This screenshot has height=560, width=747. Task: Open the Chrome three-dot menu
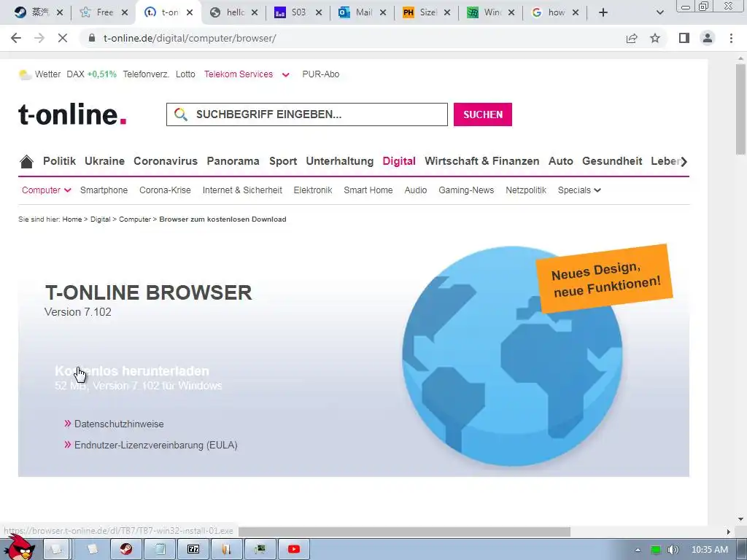point(731,38)
